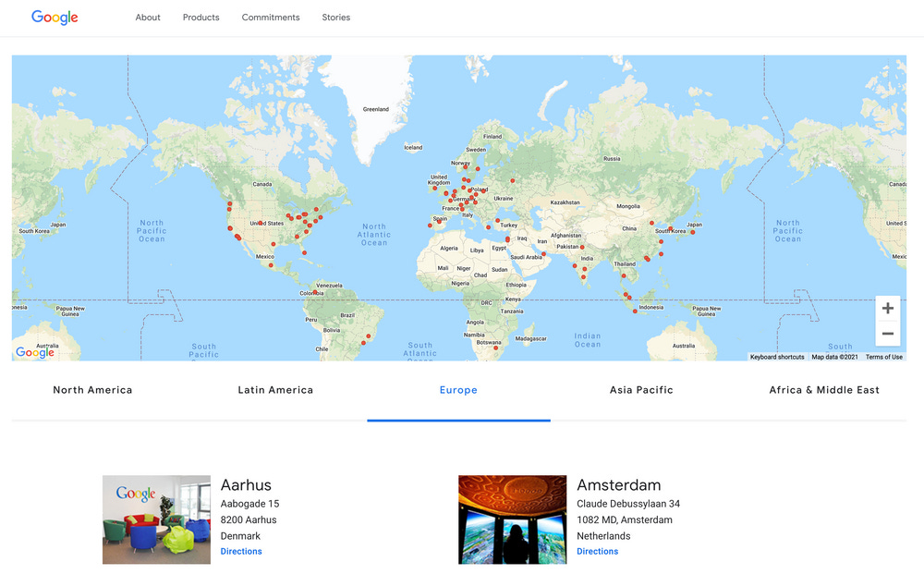Switch to the North America tab

(x=92, y=390)
